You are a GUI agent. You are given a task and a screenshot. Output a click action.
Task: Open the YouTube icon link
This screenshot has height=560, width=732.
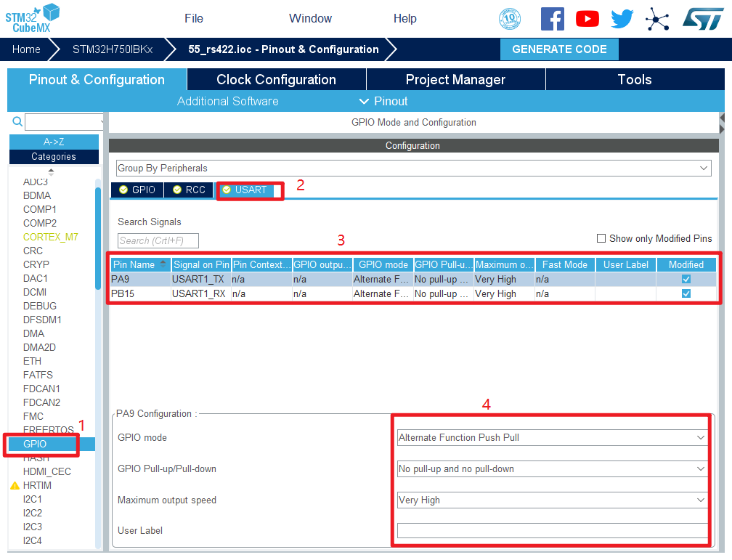(x=587, y=19)
